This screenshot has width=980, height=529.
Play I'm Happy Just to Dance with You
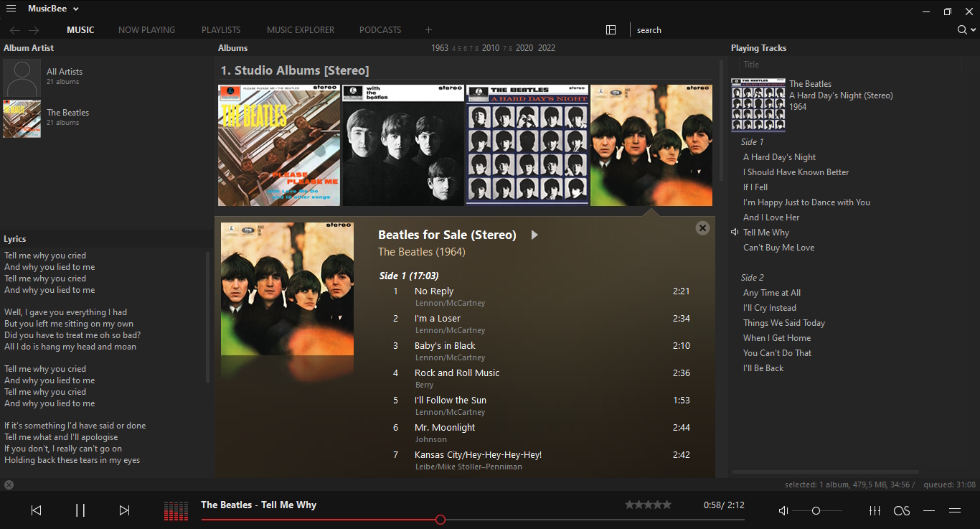(x=806, y=202)
